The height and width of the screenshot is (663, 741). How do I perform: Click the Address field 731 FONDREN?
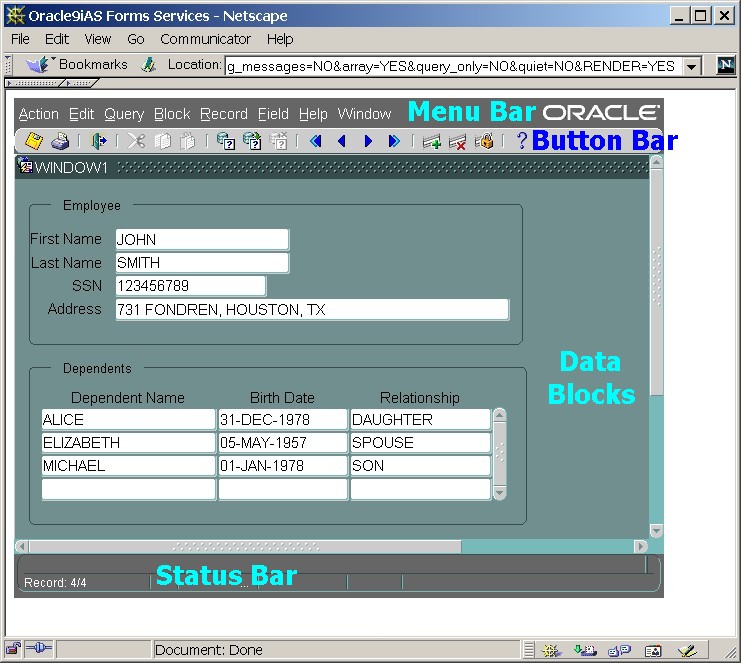pyautogui.click(x=312, y=310)
